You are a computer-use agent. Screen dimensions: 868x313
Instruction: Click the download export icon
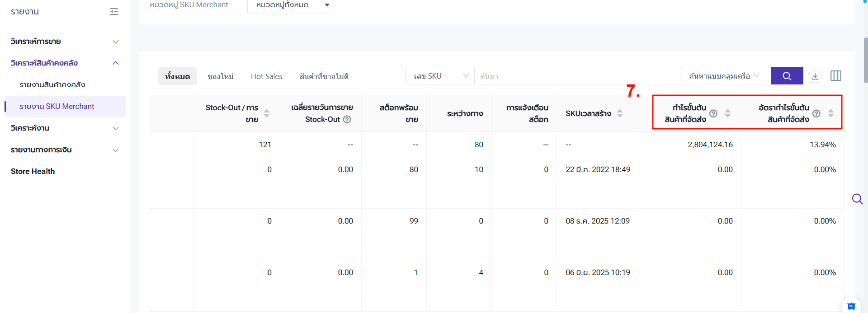click(x=815, y=76)
